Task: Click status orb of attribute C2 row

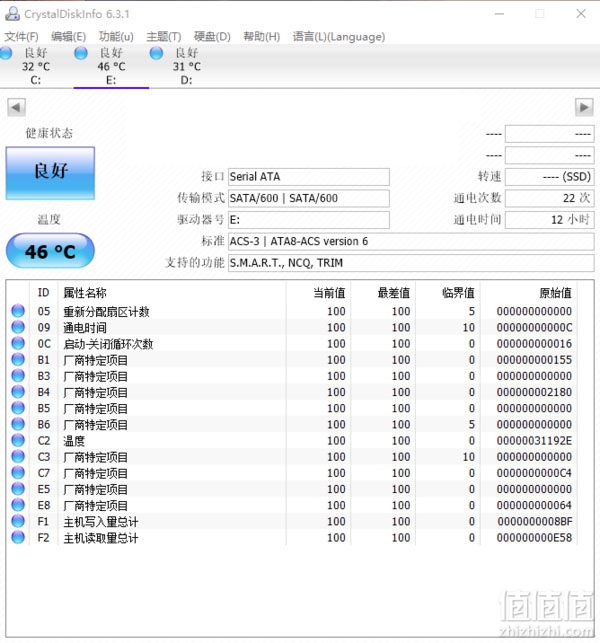Action: (x=18, y=440)
